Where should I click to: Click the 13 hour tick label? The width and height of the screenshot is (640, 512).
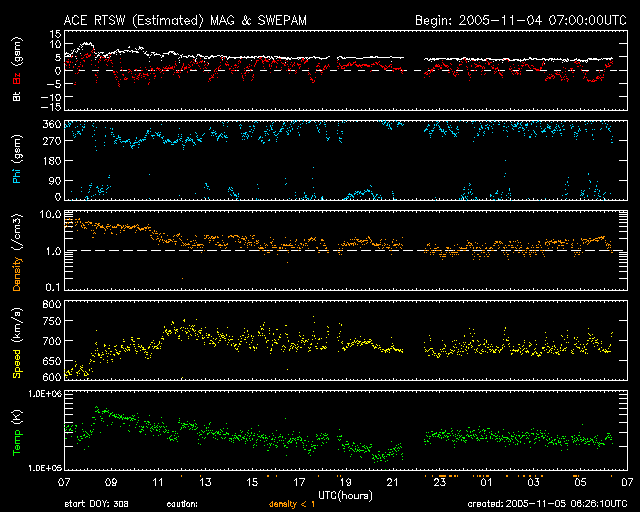204,483
